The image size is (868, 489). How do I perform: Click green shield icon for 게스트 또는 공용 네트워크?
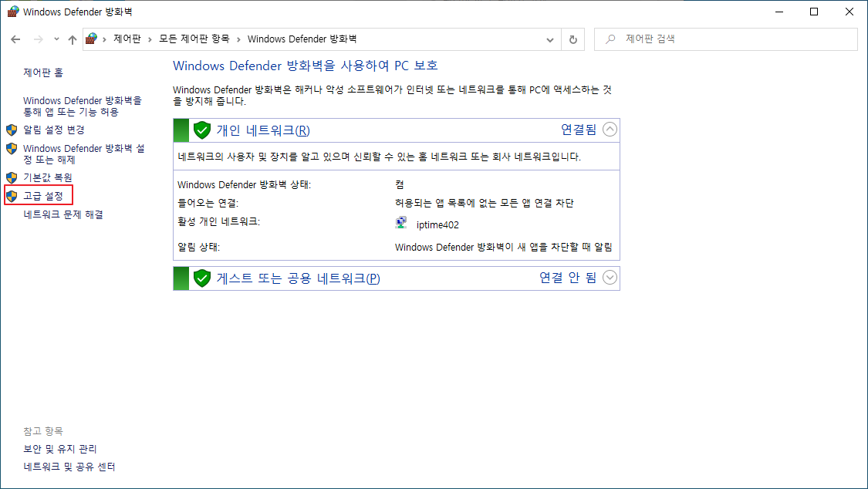click(x=202, y=278)
